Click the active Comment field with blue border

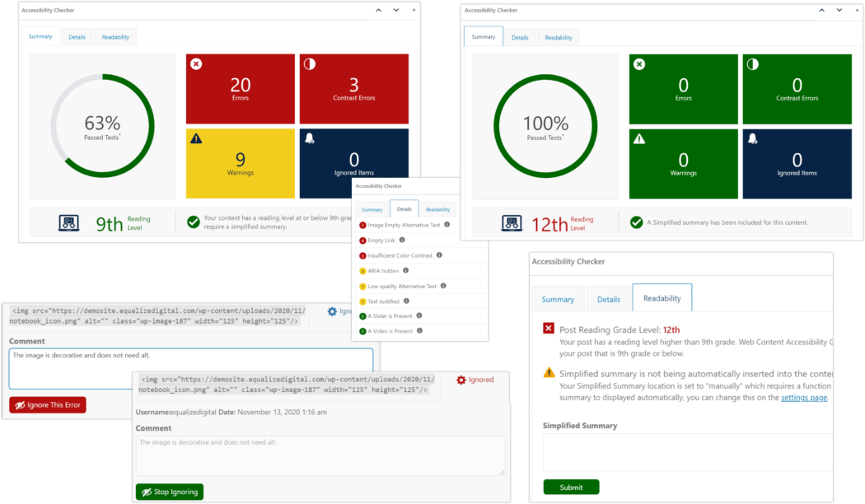(x=191, y=368)
